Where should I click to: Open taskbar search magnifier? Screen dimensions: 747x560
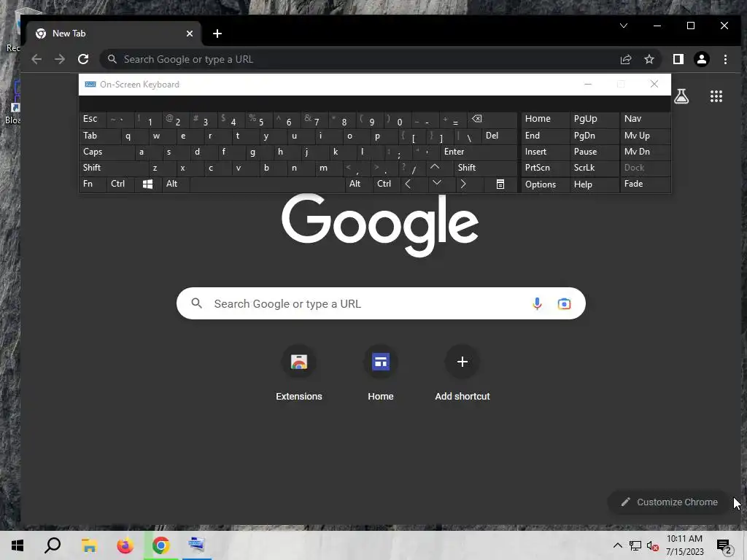click(53, 545)
